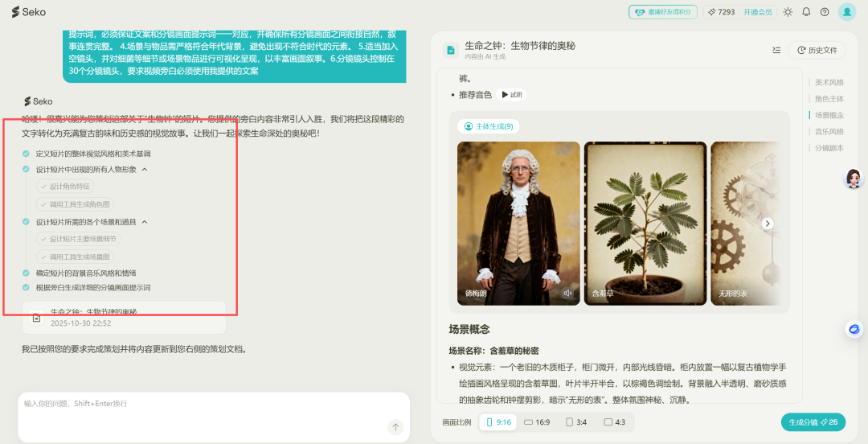Viewport: 868px width, 444px height.
Task: Collapse the 设计短片中出现的所有人物形象 step
Action: tap(145, 170)
